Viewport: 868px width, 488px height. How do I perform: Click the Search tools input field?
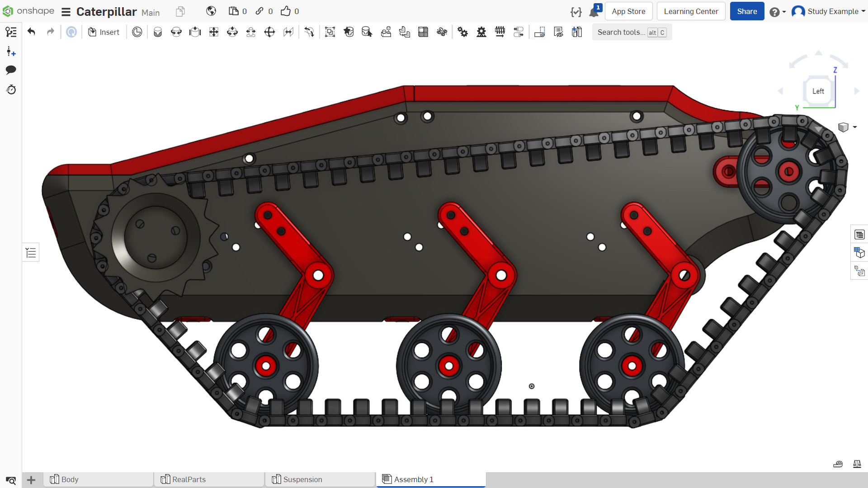(x=632, y=32)
